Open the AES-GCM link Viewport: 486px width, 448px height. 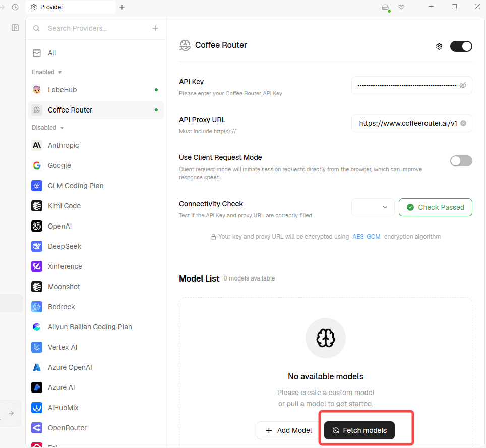click(x=367, y=237)
